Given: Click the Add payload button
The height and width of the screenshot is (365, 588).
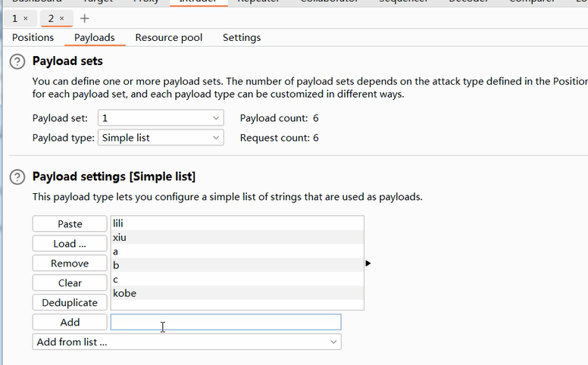Looking at the screenshot, I should (x=70, y=323).
